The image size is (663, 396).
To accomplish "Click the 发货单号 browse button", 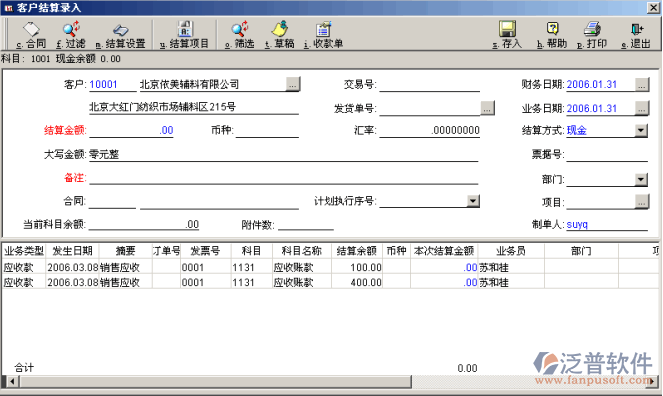I will [487, 108].
